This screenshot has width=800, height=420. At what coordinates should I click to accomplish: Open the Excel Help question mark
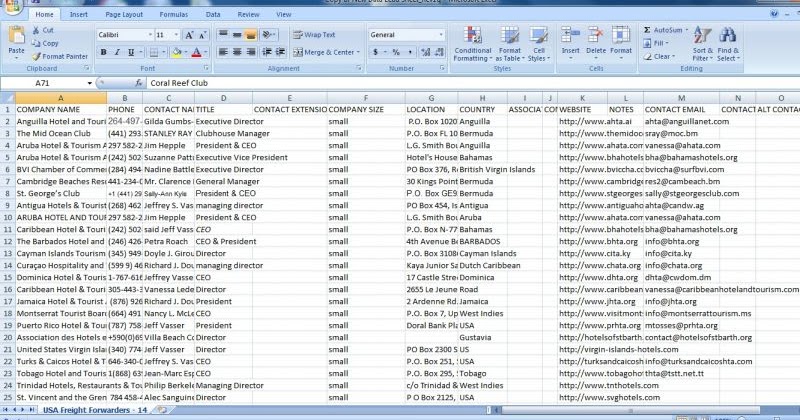click(774, 14)
